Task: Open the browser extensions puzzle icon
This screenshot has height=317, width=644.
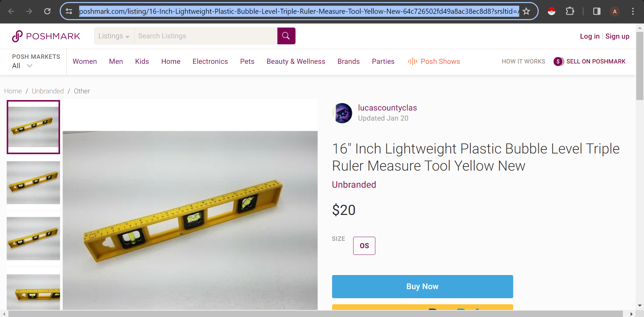Action: [x=570, y=11]
